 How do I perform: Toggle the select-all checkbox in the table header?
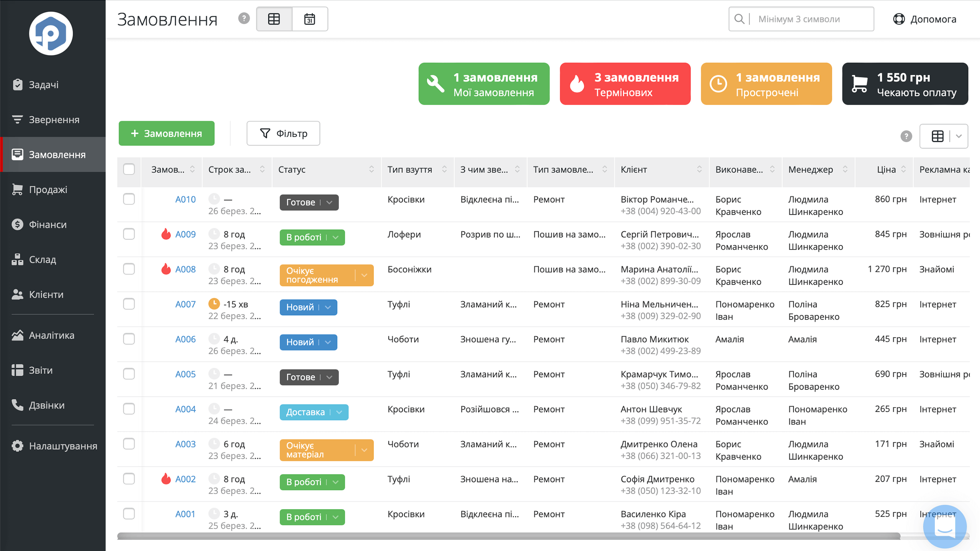click(129, 169)
